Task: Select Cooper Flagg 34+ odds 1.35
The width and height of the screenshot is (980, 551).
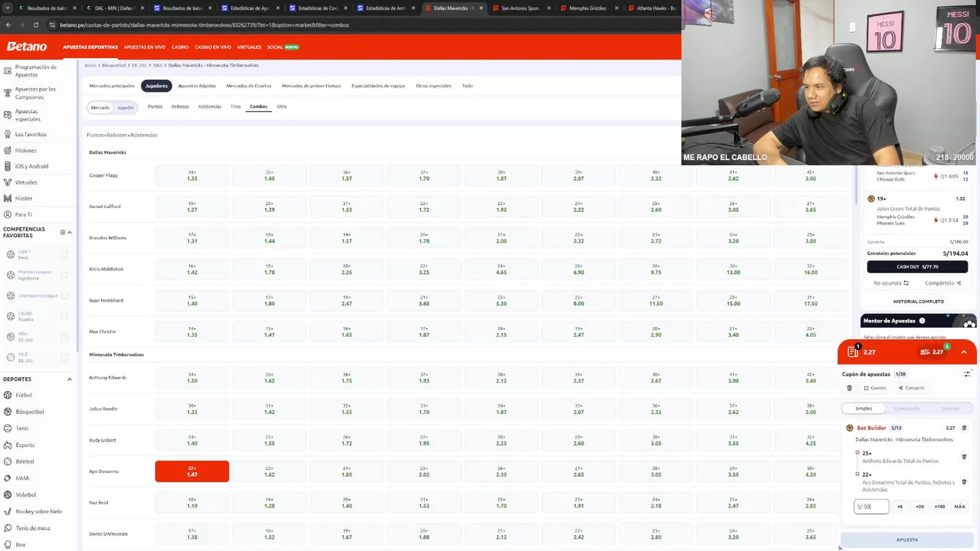Action: pos(192,175)
